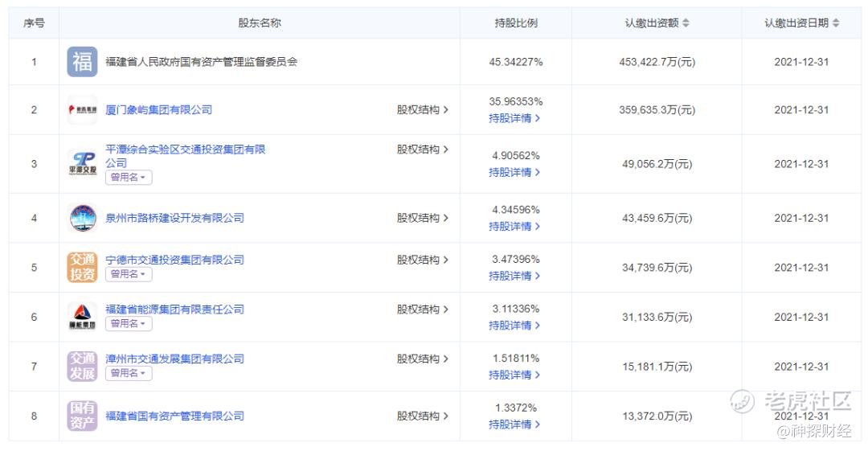Select the 45.34227% percentage cell
Viewport: 868px width, 451px height.
coord(515,61)
